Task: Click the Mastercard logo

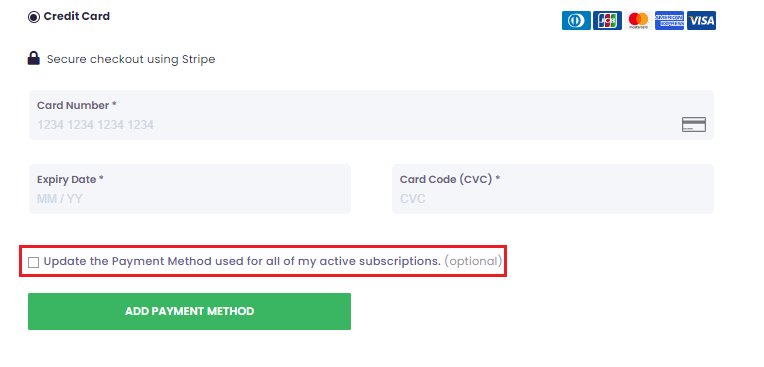Action: (x=638, y=20)
